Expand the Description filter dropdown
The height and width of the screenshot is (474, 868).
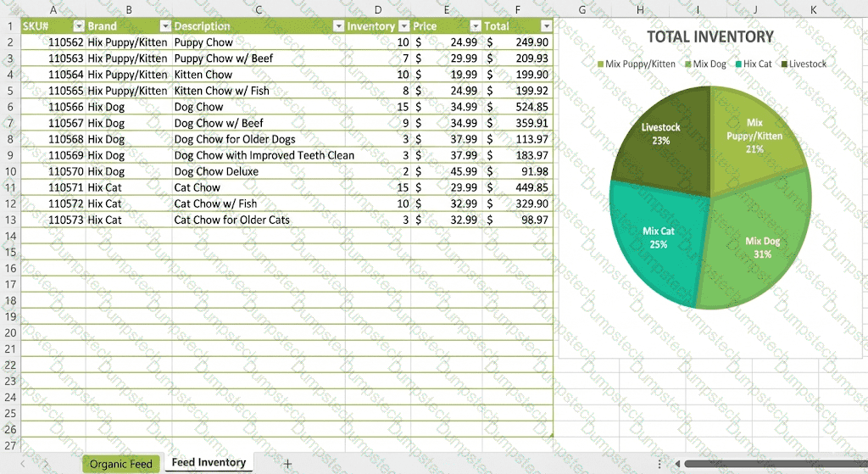[x=338, y=26]
